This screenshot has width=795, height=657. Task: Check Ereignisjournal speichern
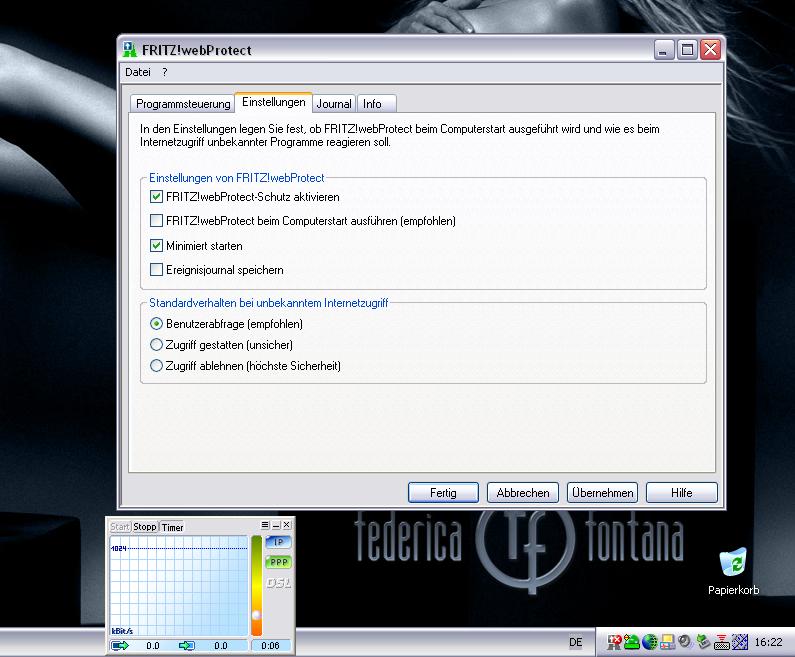coord(156,270)
